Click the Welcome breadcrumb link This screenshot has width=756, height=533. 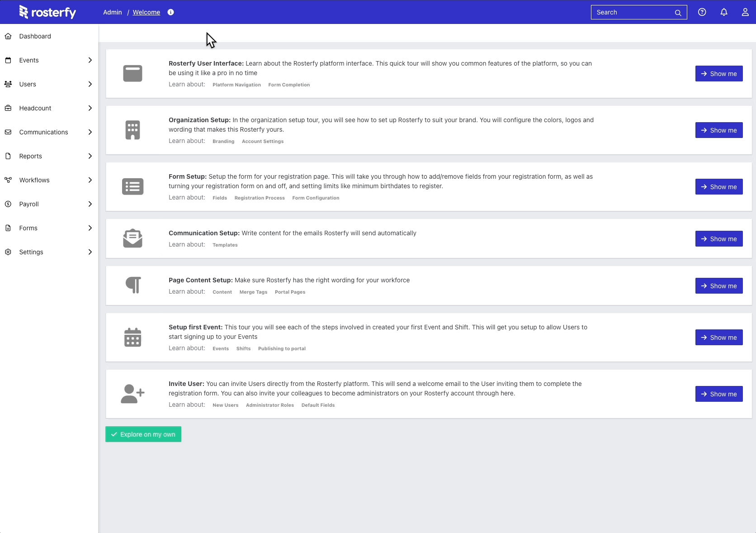(x=146, y=12)
